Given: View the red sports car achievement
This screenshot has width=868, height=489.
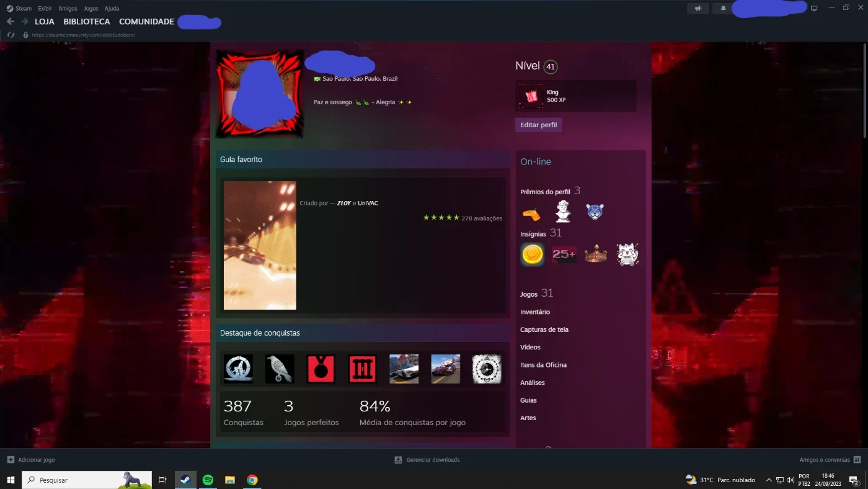Looking at the screenshot, I should pyautogui.click(x=446, y=369).
